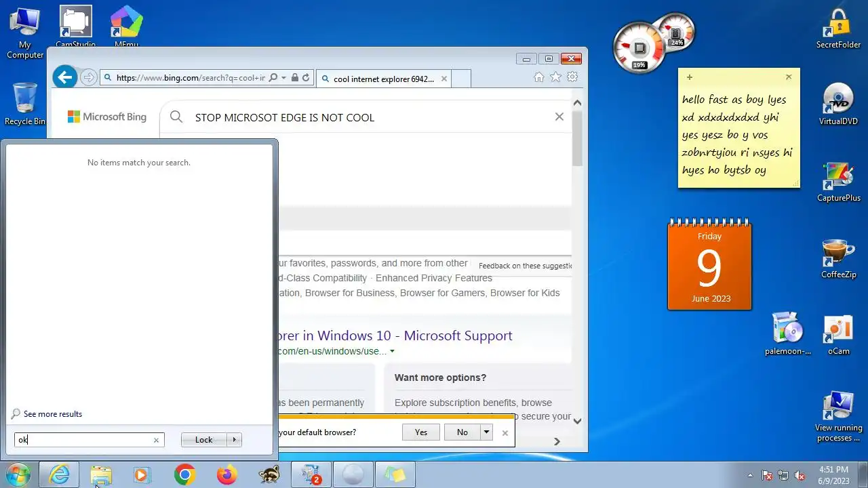Open My Computer desktop icon
The width and height of the screenshot is (868, 488).
(x=25, y=33)
